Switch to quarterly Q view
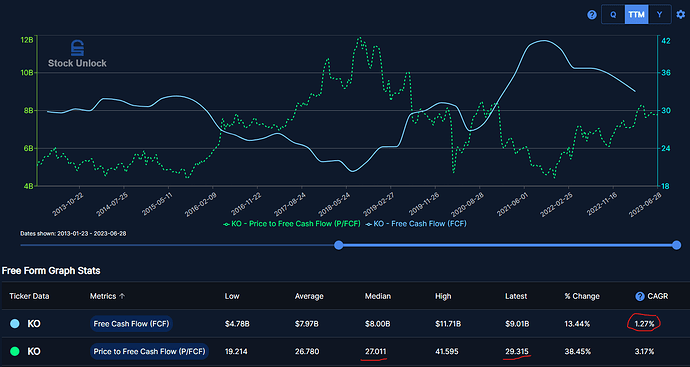 point(613,15)
